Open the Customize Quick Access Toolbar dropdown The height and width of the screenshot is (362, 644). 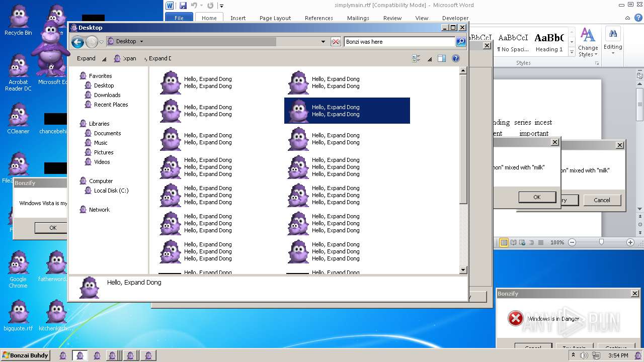pos(221,6)
